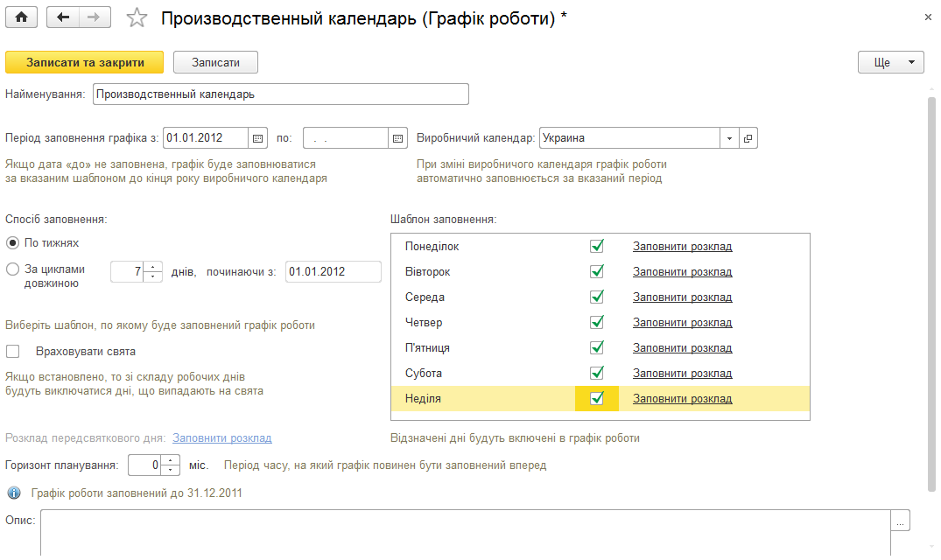This screenshot has width=941, height=560.
Task: Click the Виробничий календар Украина field
Action: [x=629, y=138]
